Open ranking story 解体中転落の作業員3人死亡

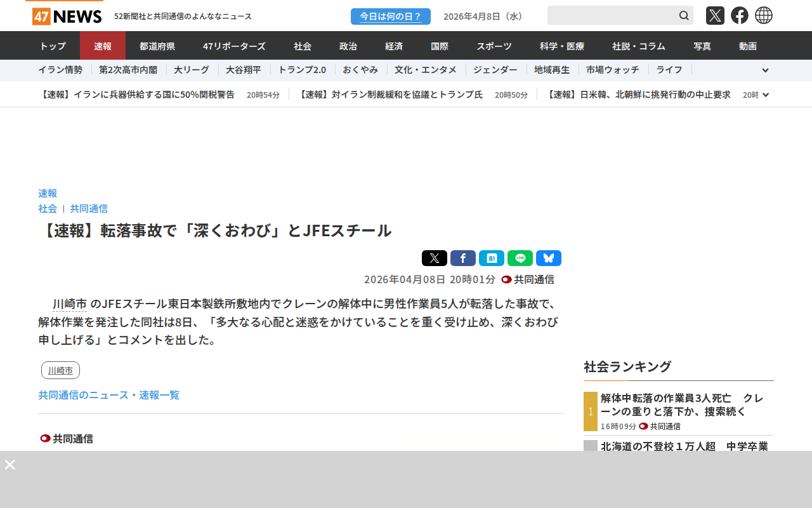pos(682,404)
